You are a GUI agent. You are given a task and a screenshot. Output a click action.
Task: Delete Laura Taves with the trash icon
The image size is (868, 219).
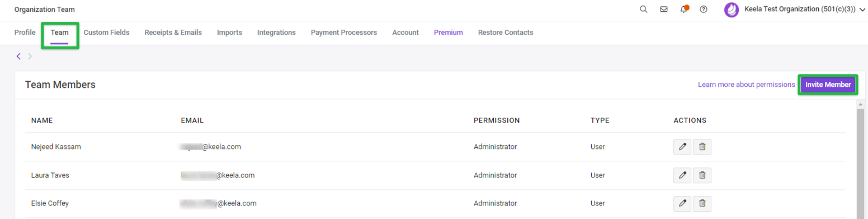702,175
